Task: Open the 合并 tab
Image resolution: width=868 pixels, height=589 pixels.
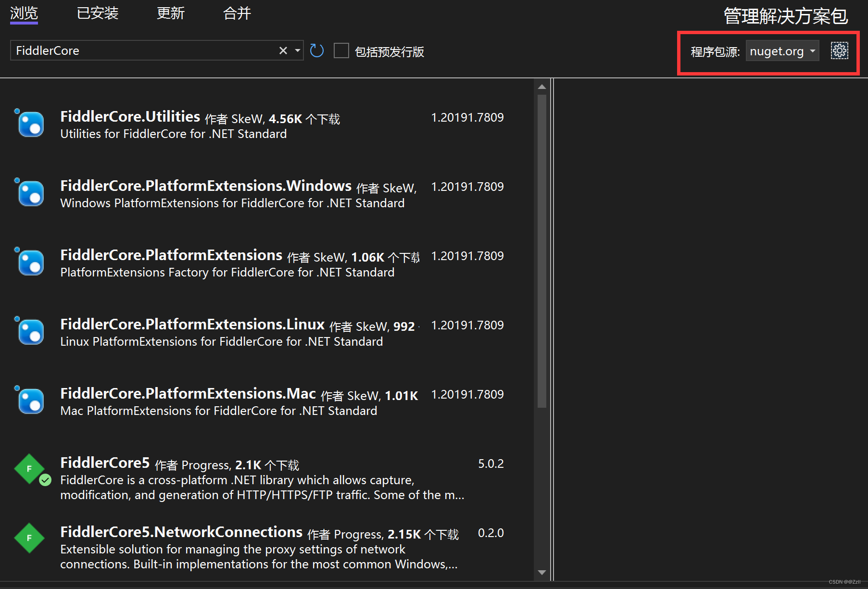Action: (237, 13)
